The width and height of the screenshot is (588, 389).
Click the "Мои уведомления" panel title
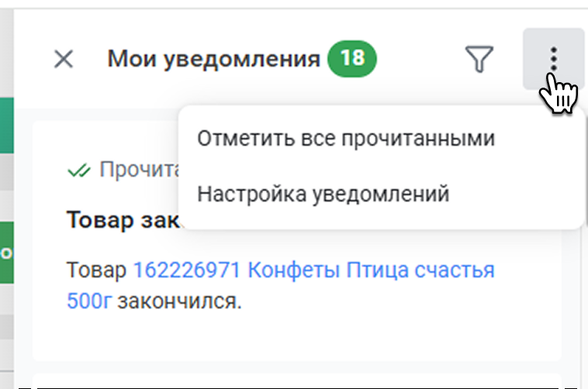tap(213, 59)
